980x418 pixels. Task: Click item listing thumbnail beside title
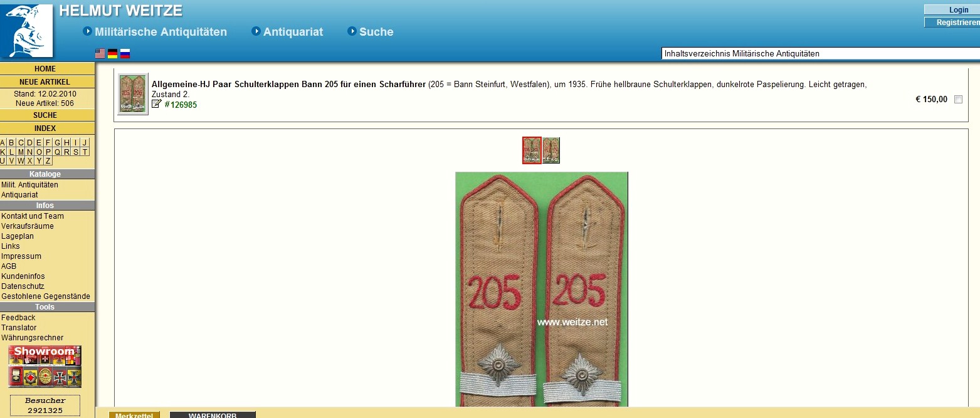click(x=133, y=94)
